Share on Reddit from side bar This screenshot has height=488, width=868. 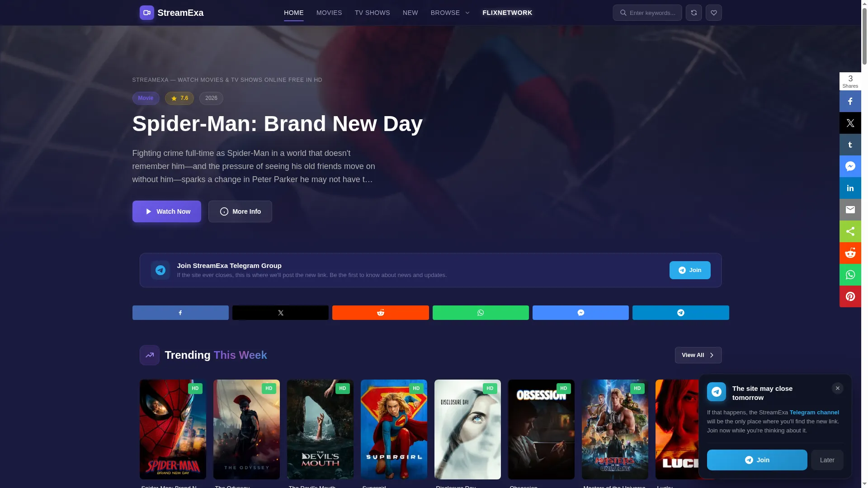point(850,253)
